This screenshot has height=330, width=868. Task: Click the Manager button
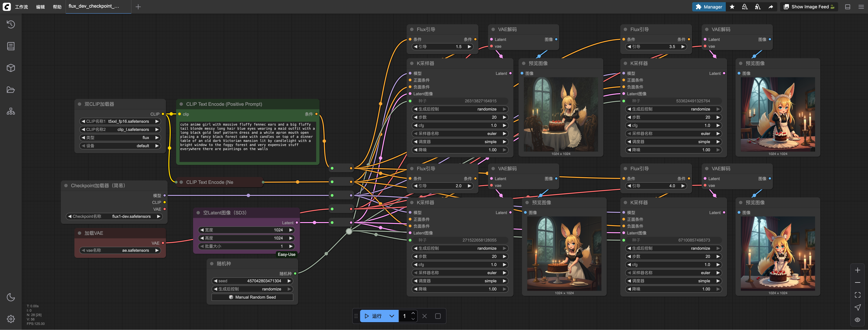click(x=709, y=7)
